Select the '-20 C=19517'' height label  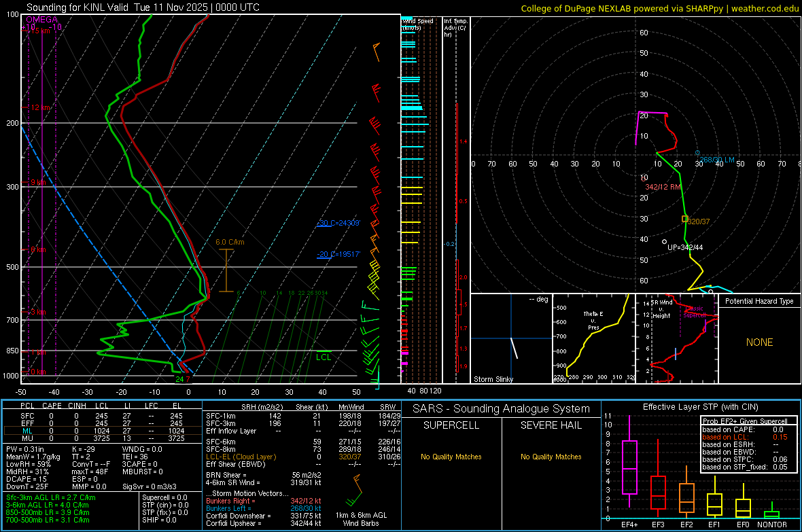(x=338, y=254)
